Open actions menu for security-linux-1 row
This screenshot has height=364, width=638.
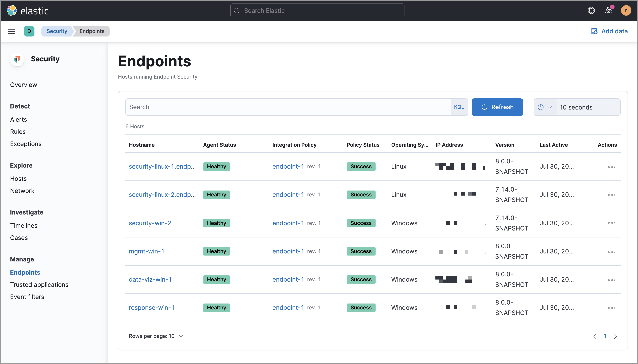coord(612,167)
